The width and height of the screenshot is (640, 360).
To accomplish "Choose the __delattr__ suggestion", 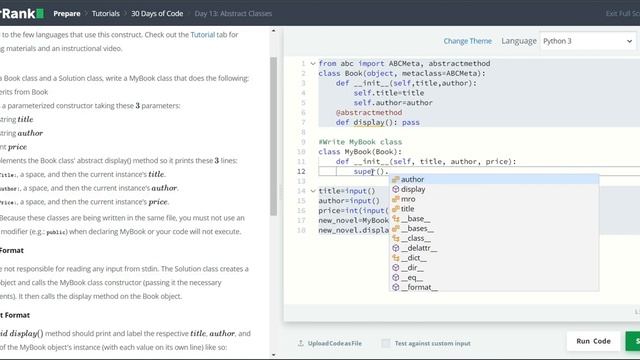I will (x=494, y=248).
